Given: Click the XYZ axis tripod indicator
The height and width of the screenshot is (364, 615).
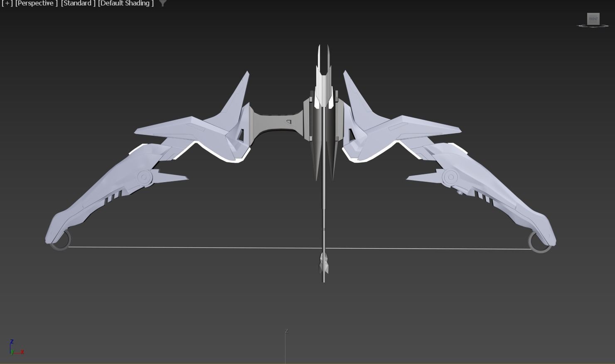Looking at the screenshot, I should tap(15, 348).
